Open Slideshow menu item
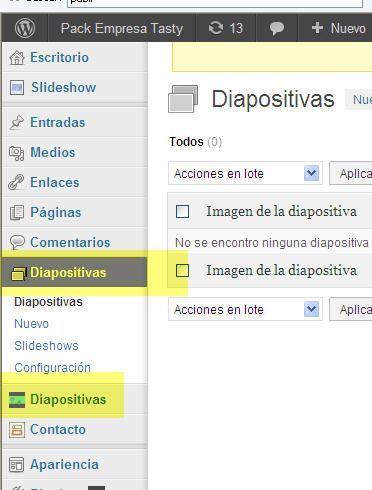 coord(64,87)
